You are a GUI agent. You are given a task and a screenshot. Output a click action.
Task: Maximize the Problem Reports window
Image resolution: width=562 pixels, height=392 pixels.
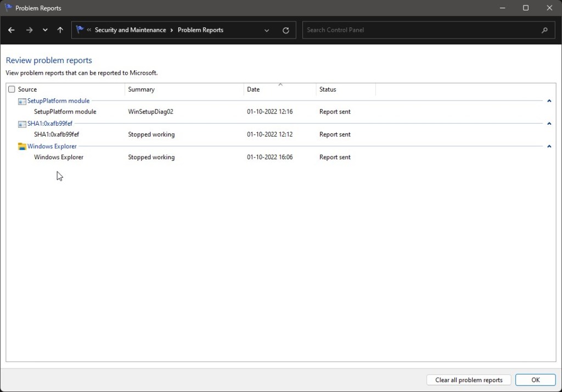pyautogui.click(x=526, y=8)
